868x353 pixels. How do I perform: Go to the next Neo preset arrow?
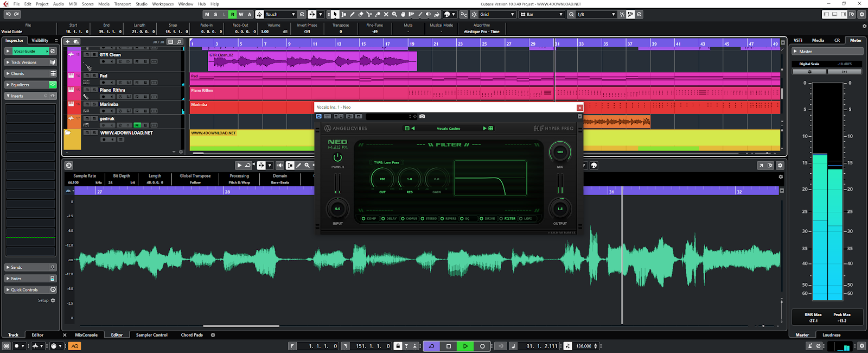pos(484,129)
